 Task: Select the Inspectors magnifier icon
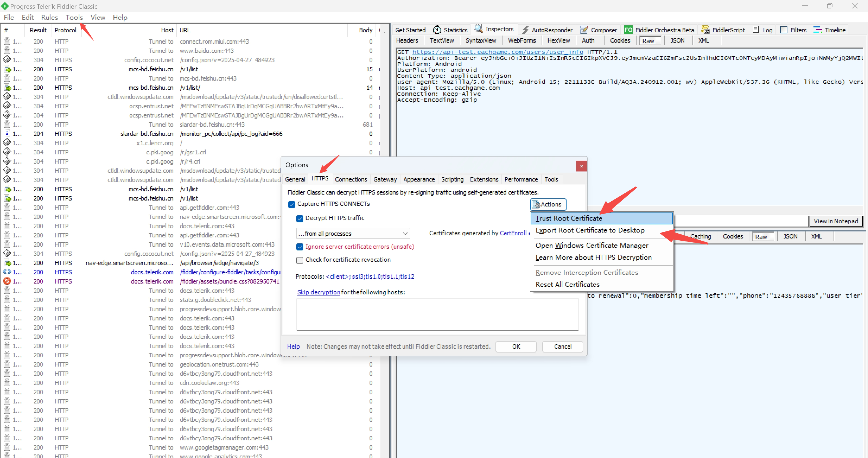click(478, 29)
